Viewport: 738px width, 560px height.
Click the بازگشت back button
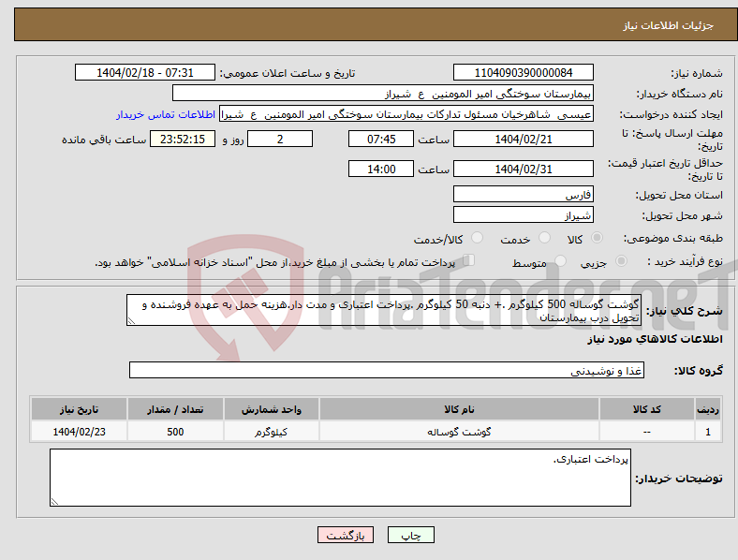point(346,535)
